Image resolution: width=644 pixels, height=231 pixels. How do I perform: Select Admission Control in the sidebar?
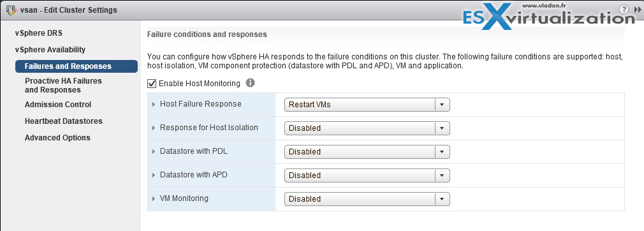coord(58,105)
